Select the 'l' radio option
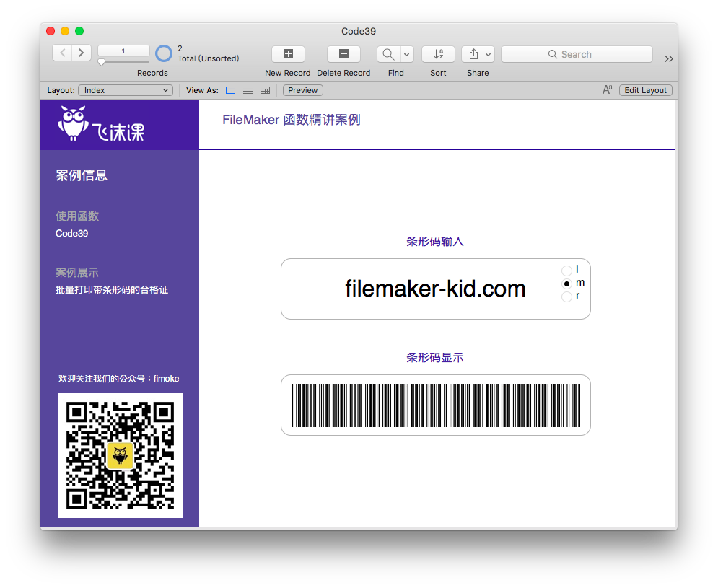This screenshot has width=718, height=588. coord(567,270)
